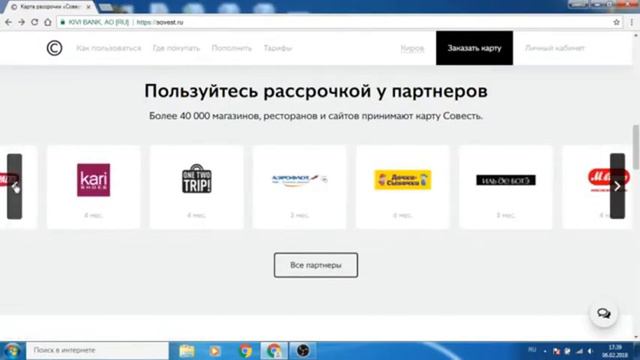The width and height of the screenshot is (640, 360).
Task: Open the chat bubble widget
Action: click(604, 313)
